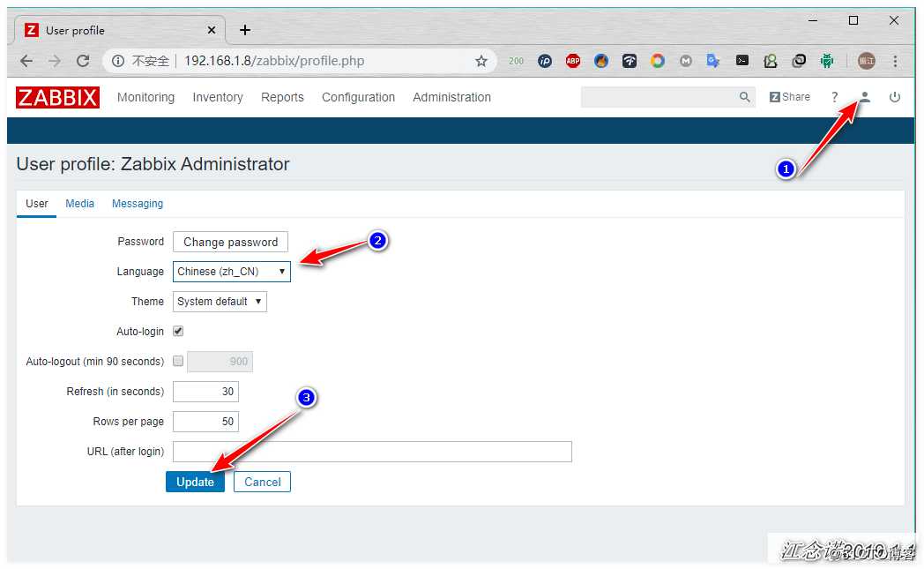Go back with the browser back arrow
This screenshot has height=569, width=924.
point(26,61)
